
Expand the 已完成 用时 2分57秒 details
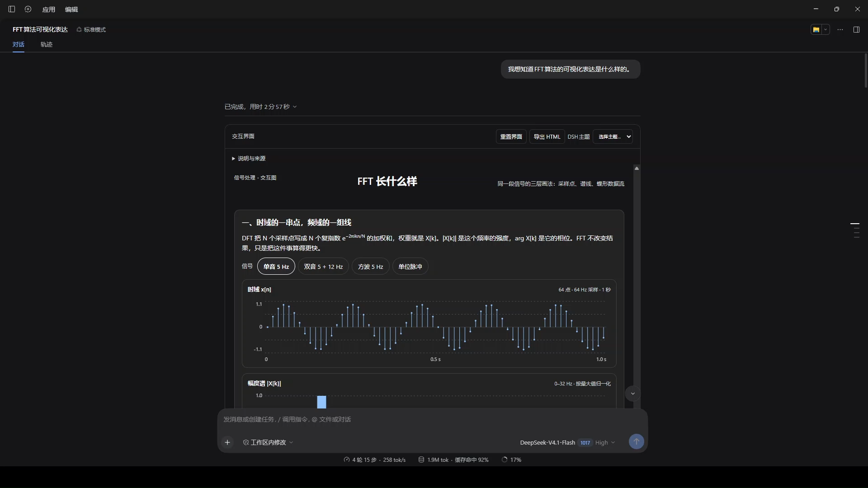pyautogui.click(x=260, y=107)
